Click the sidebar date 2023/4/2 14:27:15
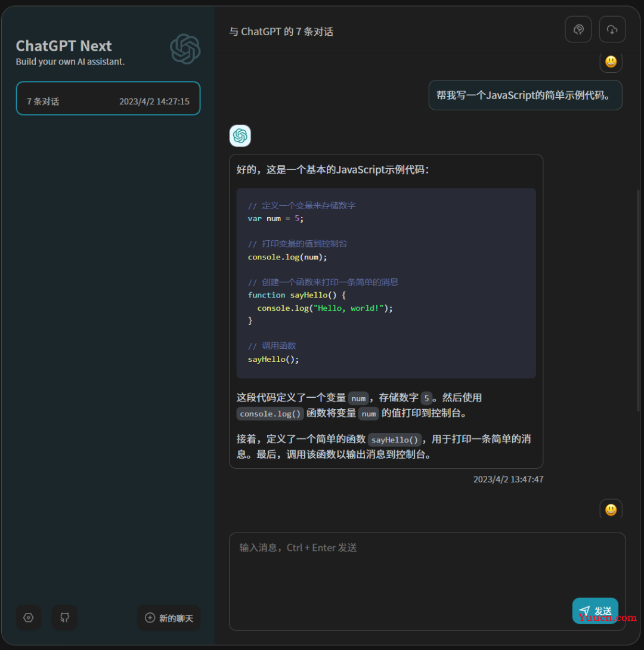 154,101
